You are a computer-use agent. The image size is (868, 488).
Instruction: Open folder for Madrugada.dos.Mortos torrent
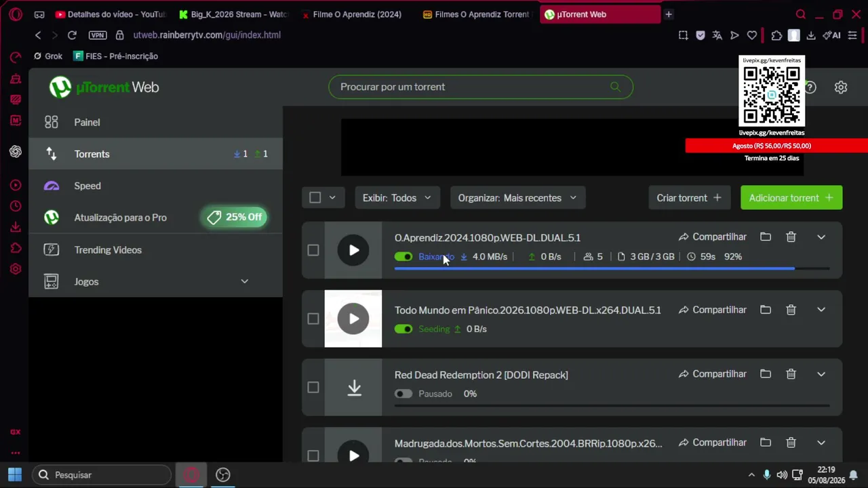766,443
